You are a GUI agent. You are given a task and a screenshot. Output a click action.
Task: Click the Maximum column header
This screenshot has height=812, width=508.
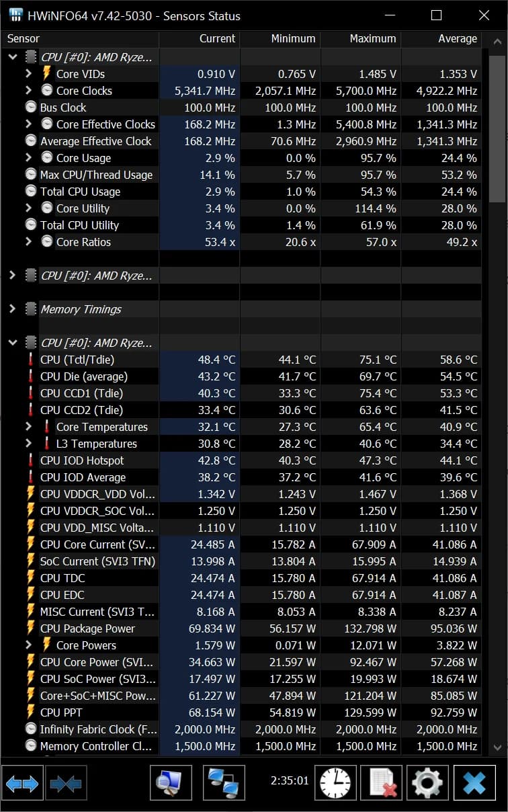point(361,39)
